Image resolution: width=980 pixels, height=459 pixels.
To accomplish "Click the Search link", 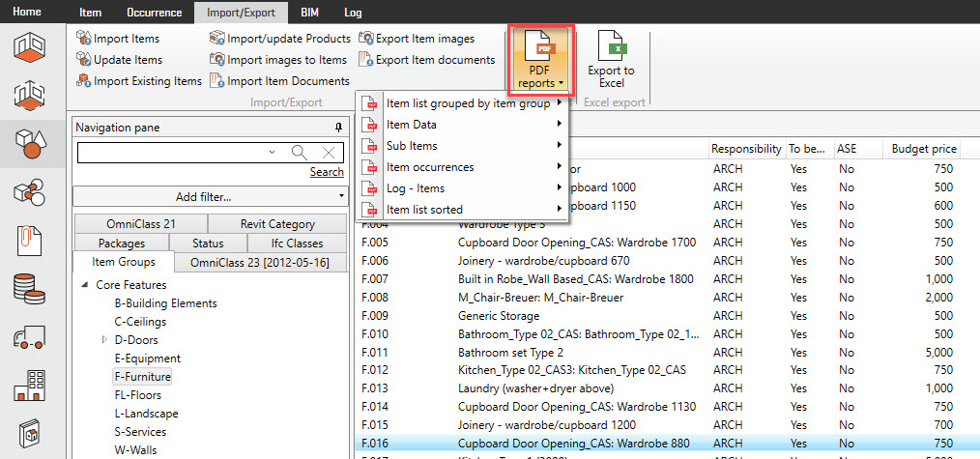I will click(x=327, y=172).
